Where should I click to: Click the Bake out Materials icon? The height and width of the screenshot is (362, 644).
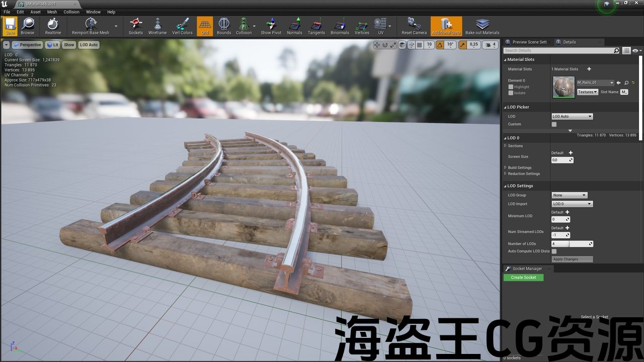coord(482,26)
